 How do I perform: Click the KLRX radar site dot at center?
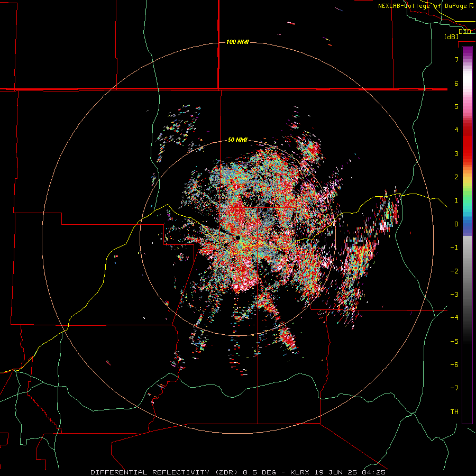tap(238, 237)
